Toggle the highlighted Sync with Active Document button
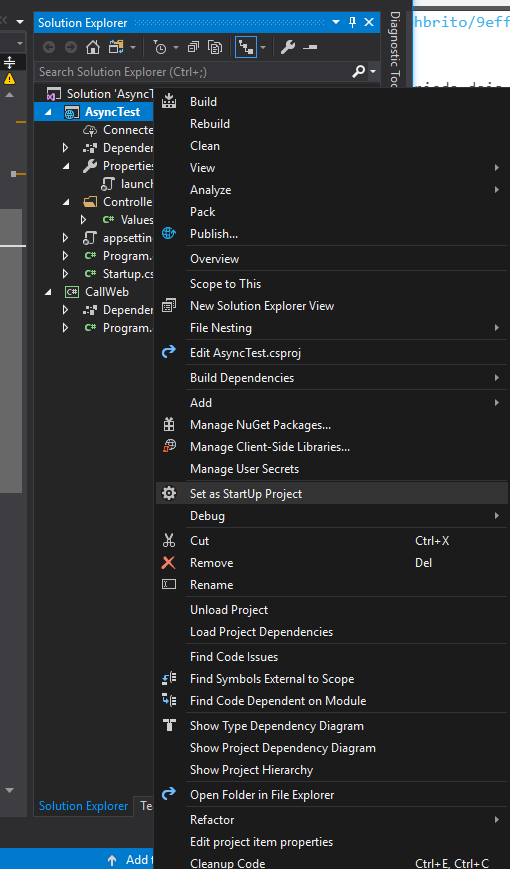Image resolution: width=510 pixels, height=869 pixels. point(246,48)
